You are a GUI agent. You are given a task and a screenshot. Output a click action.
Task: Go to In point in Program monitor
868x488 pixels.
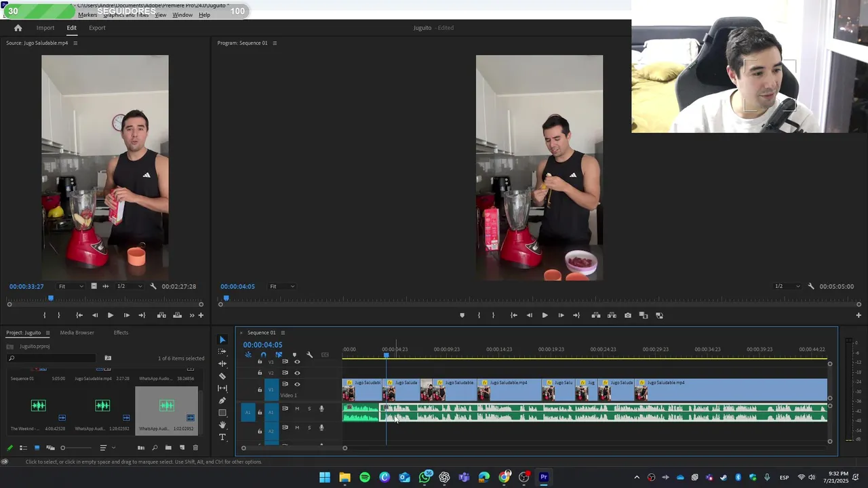(x=513, y=315)
